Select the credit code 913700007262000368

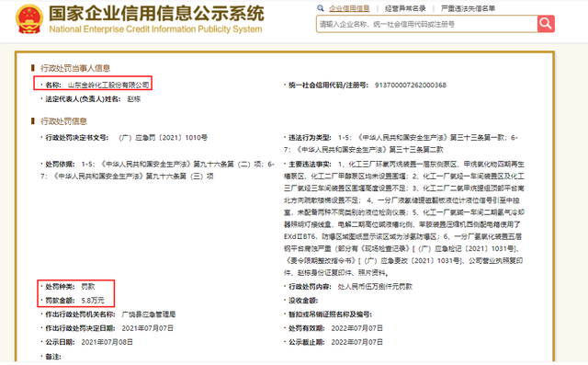tap(411, 86)
